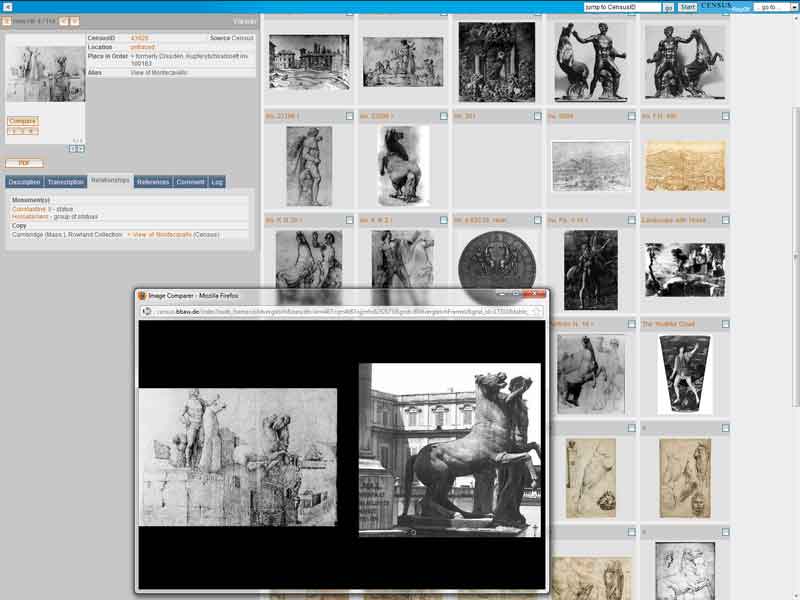Screen dimensions: 800x600
Task: Switch to the Transcription tab
Action: (x=65, y=182)
